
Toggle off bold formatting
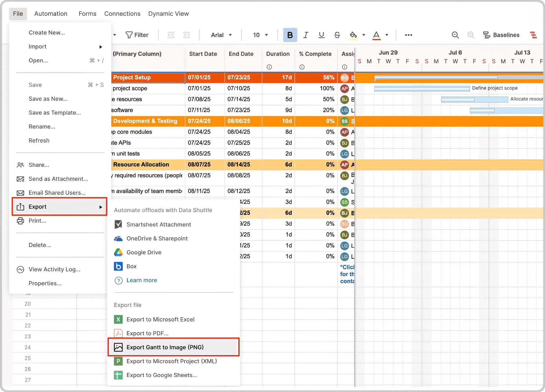(x=290, y=35)
